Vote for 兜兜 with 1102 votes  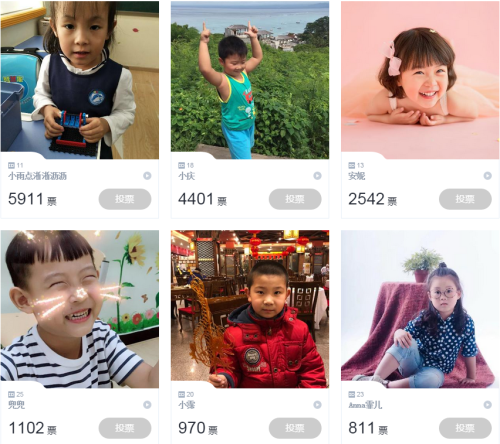point(125,428)
